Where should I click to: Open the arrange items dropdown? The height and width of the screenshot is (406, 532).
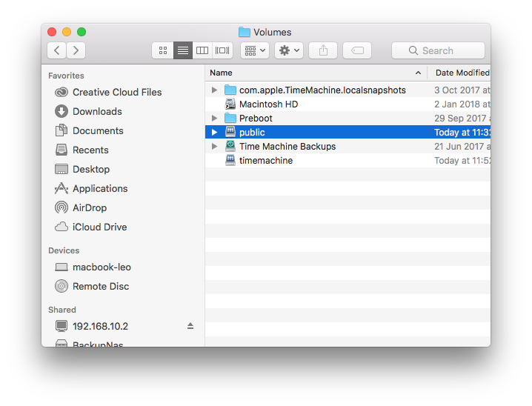255,50
